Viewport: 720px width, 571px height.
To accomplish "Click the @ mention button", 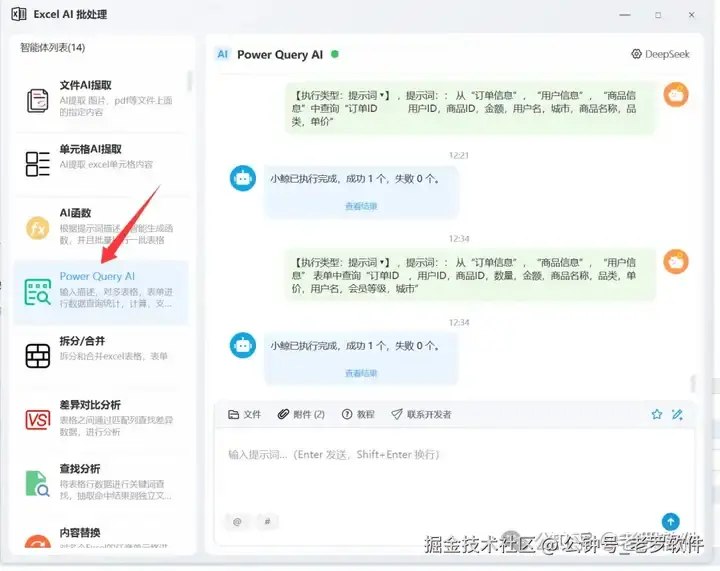I will coord(237,521).
